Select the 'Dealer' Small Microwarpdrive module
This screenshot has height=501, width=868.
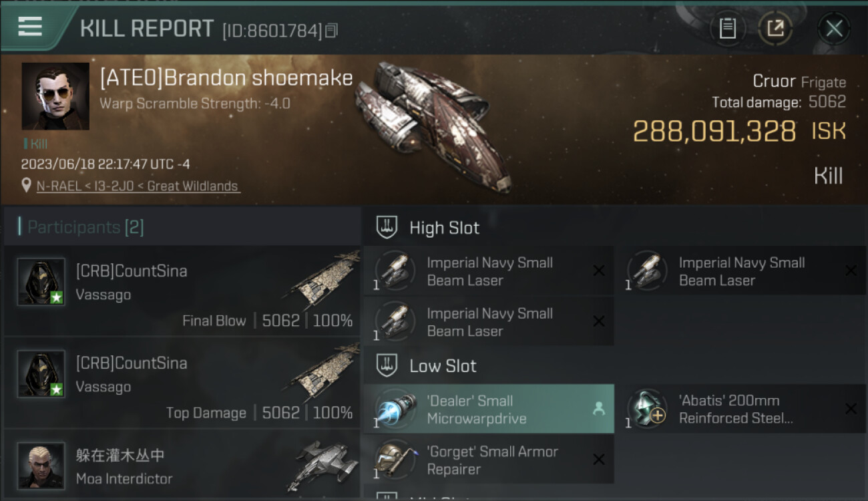[489, 409]
